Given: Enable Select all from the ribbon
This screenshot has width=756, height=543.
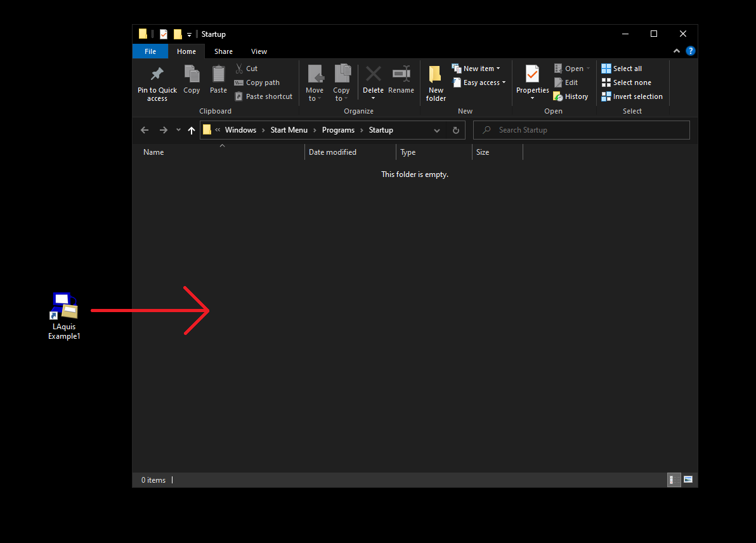Looking at the screenshot, I should 622,68.
